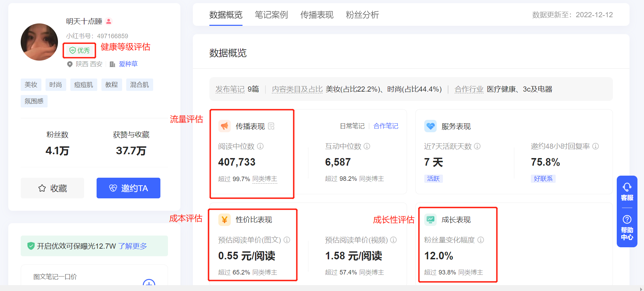Click info icon beside 近7天活跃天数
The image size is (644, 291).
pos(477,146)
